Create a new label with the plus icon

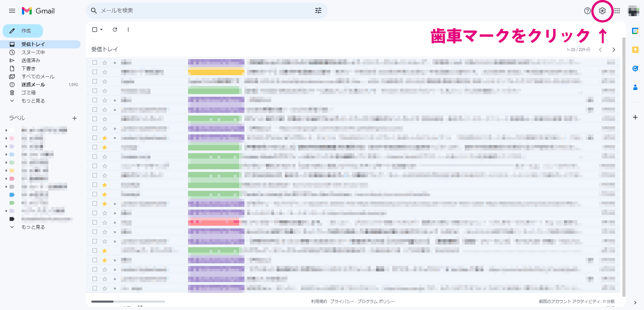[75, 118]
